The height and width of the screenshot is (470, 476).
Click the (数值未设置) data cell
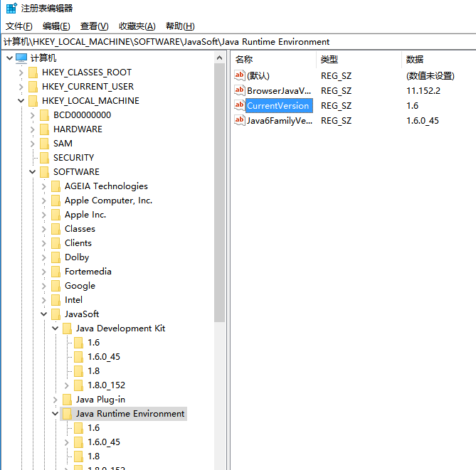tap(430, 76)
